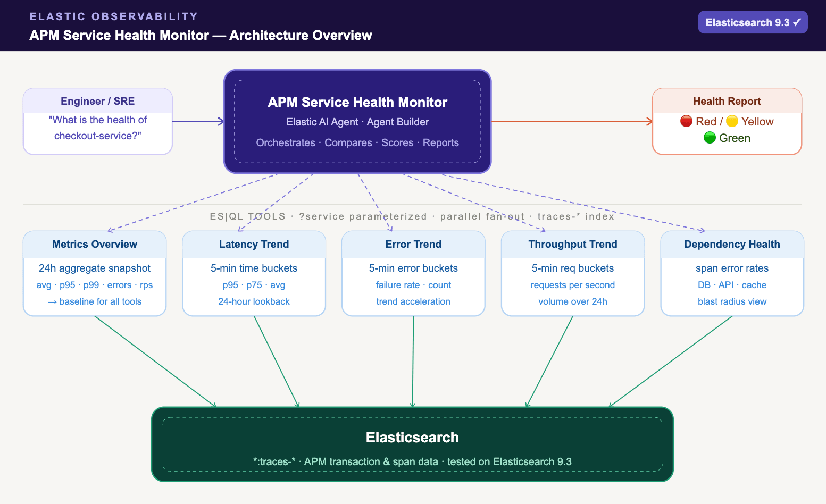This screenshot has width=826, height=504.
Task: Click the "5-min time buckets" text
Action: [254, 268]
